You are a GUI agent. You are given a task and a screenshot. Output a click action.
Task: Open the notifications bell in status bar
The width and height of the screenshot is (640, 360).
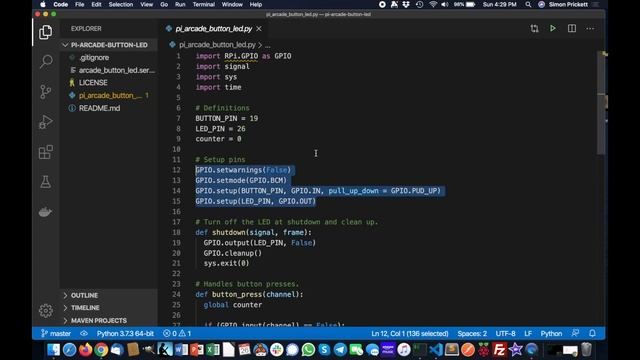[x=592, y=333]
